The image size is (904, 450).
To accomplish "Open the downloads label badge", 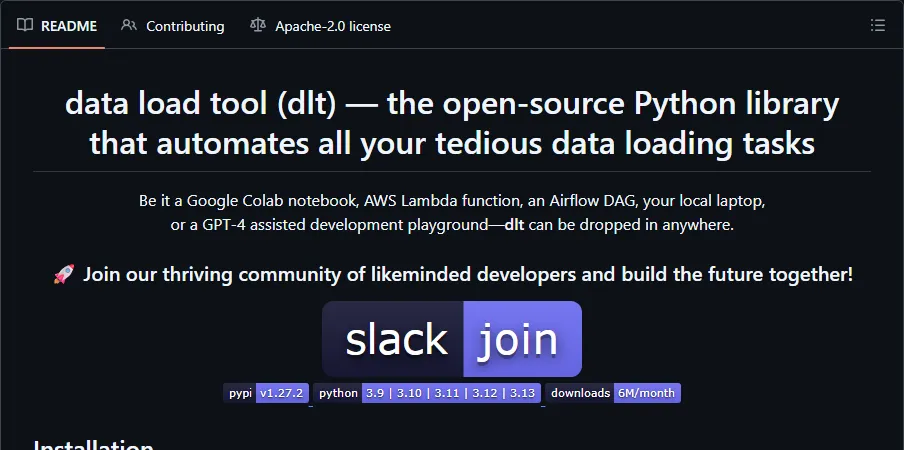I will 580,393.
